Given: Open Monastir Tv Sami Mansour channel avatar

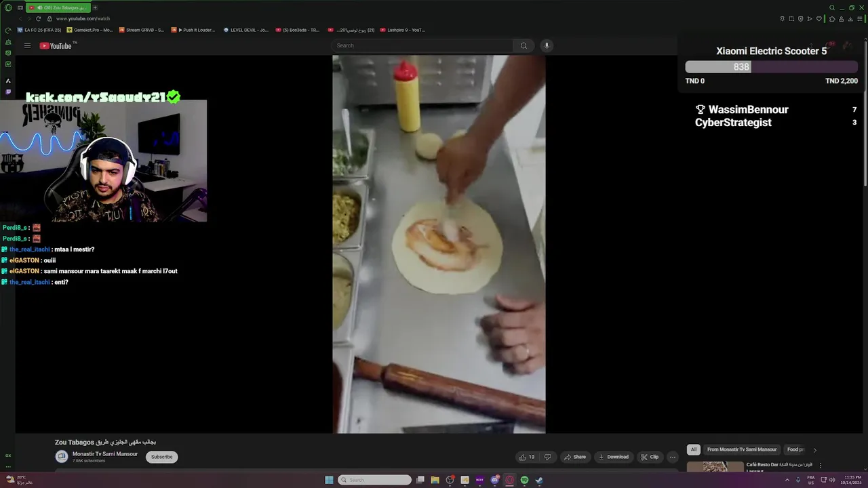Looking at the screenshot, I should click(62, 457).
